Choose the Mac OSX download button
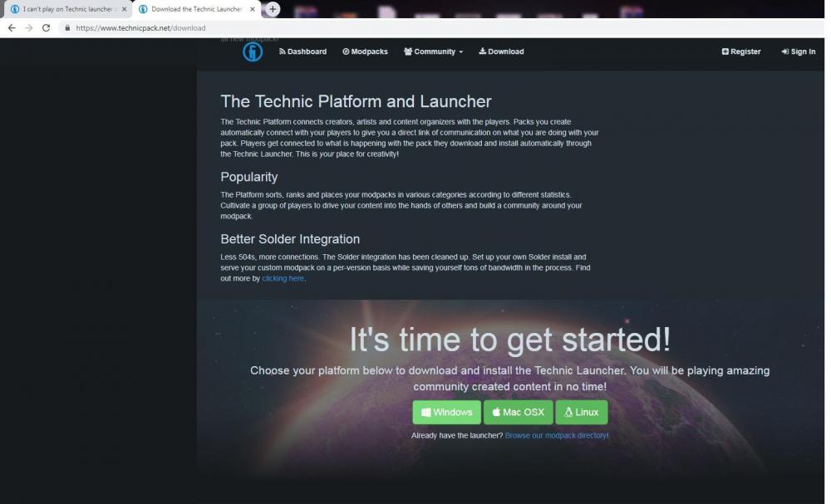The height and width of the screenshot is (504, 831). coord(519,412)
